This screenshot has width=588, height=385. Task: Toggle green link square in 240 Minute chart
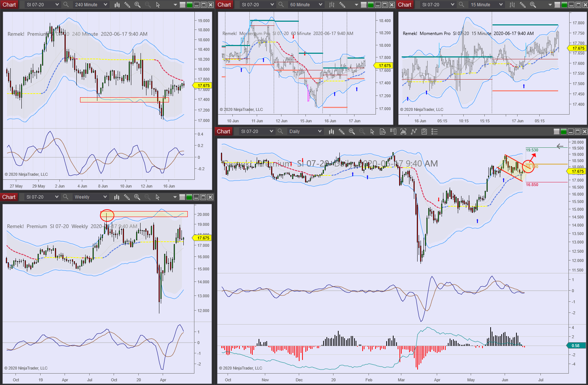click(x=190, y=5)
